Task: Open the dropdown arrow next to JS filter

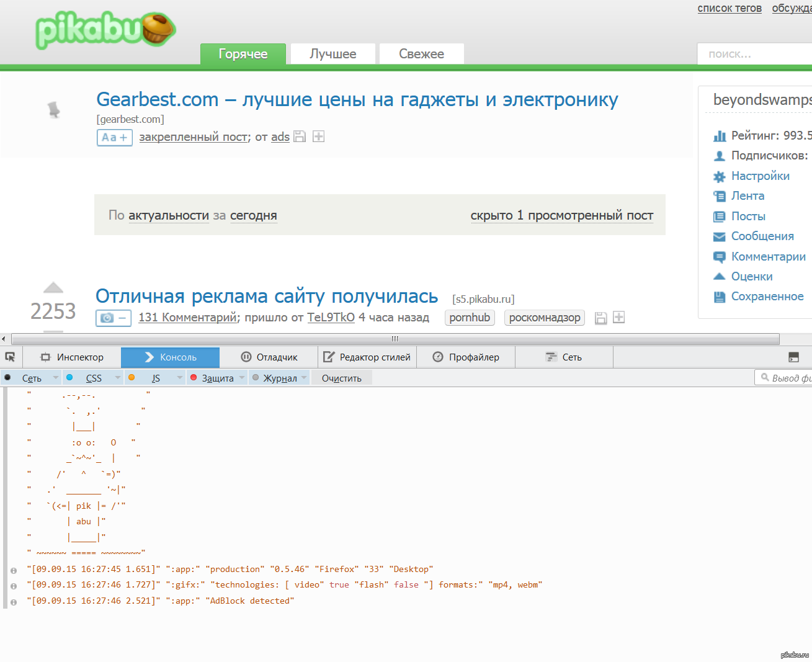Action: (180, 378)
